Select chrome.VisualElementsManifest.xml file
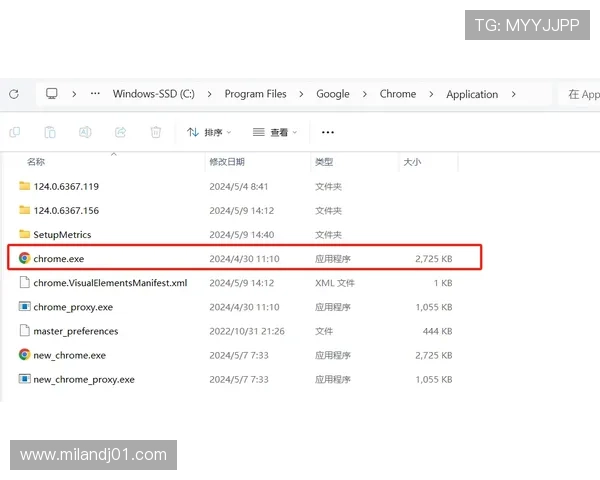 point(110,283)
